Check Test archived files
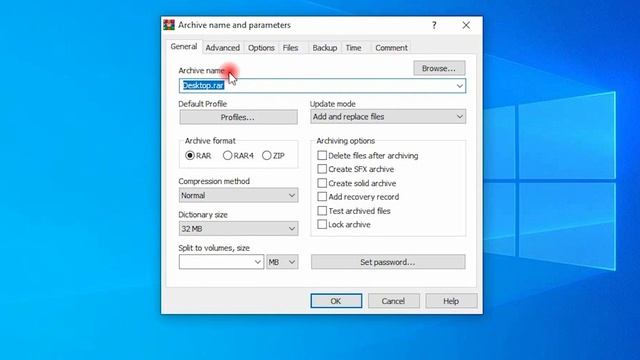This screenshot has width=640, height=360. click(x=322, y=211)
